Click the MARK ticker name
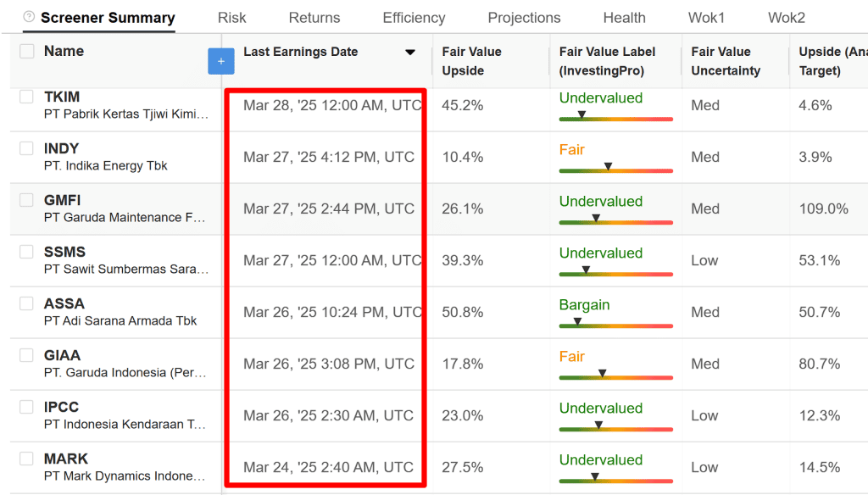This screenshot has height=495, width=868. pyautogui.click(x=66, y=459)
